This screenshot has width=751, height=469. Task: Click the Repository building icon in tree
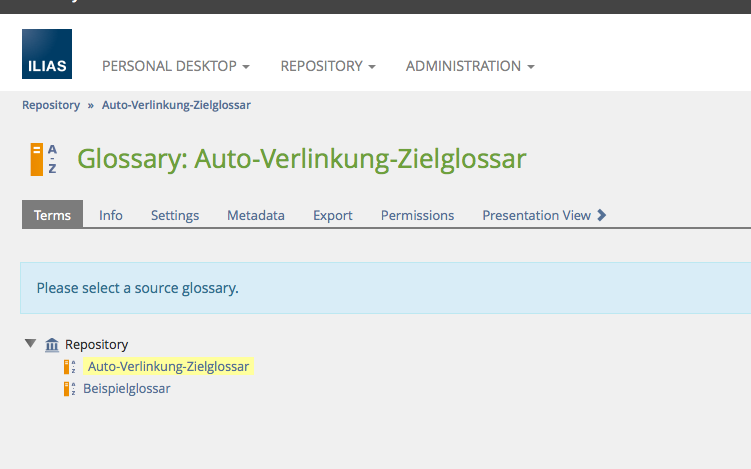(52, 344)
